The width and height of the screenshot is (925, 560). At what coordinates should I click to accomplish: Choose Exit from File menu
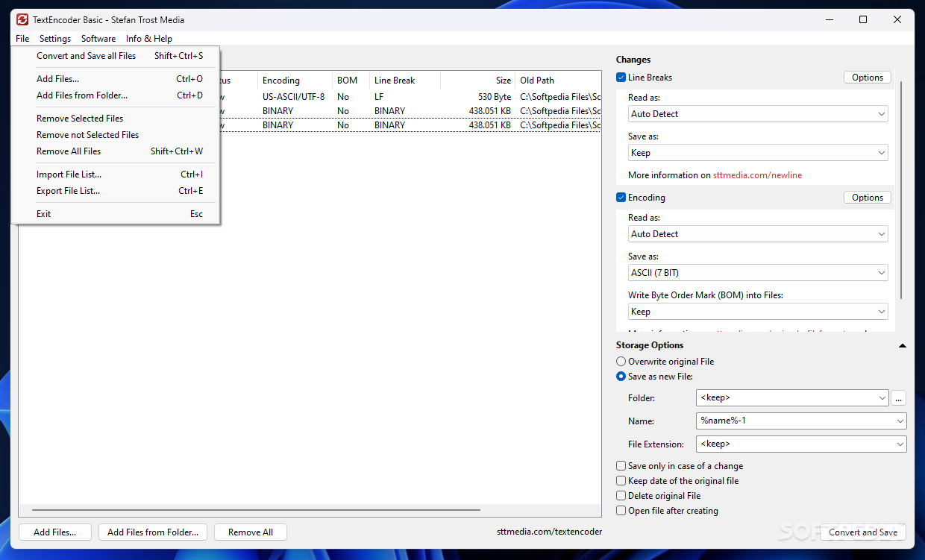116,214
